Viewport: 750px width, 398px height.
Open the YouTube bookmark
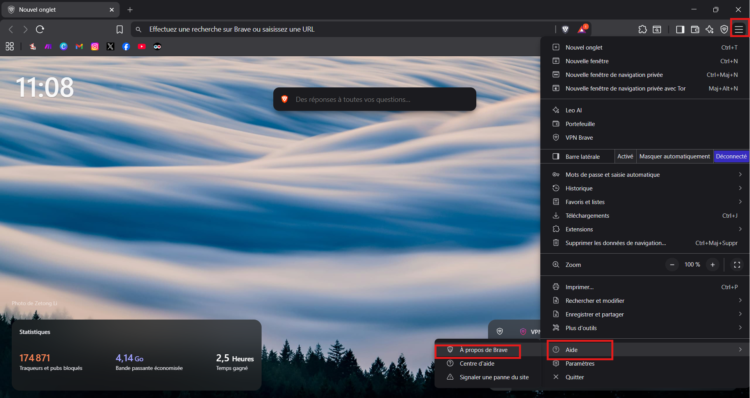(x=142, y=46)
